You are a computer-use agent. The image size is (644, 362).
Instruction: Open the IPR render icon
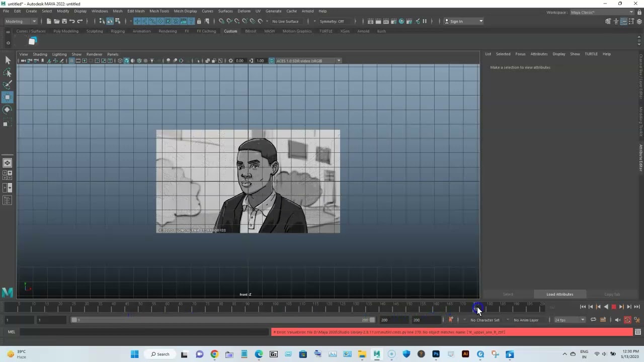(x=386, y=21)
